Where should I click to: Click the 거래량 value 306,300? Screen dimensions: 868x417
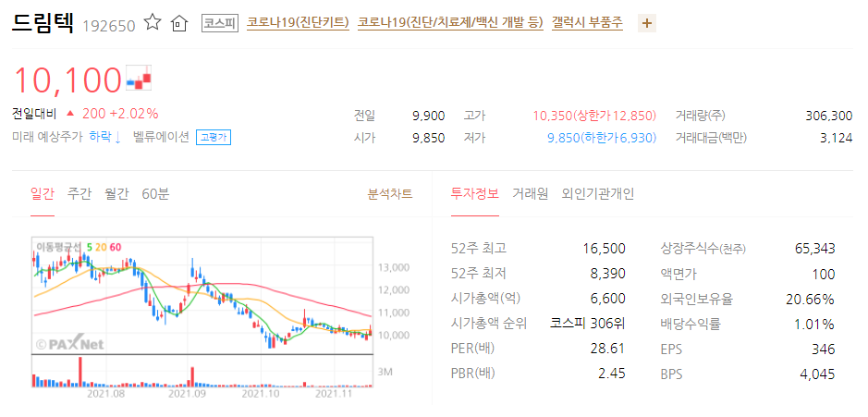[x=828, y=116]
